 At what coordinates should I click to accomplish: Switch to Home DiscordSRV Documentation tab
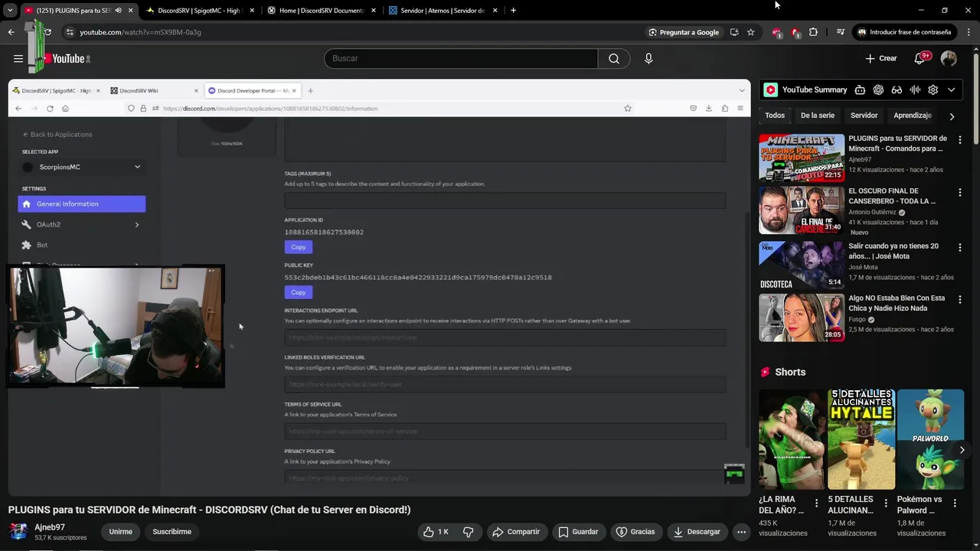(320, 11)
